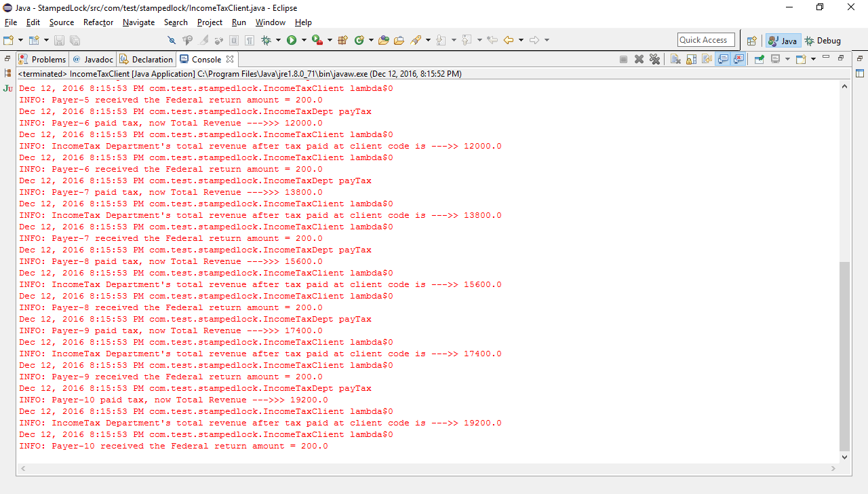Toggle console Scroll Lock
This screenshot has height=494, width=868.
(x=691, y=59)
